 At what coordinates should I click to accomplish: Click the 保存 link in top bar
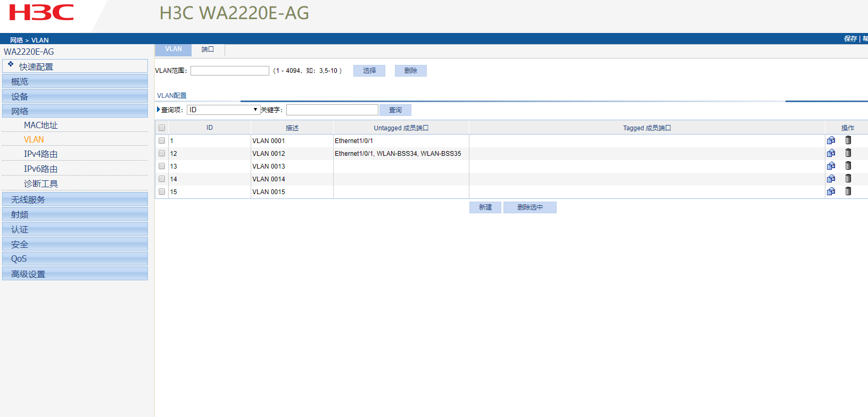850,39
